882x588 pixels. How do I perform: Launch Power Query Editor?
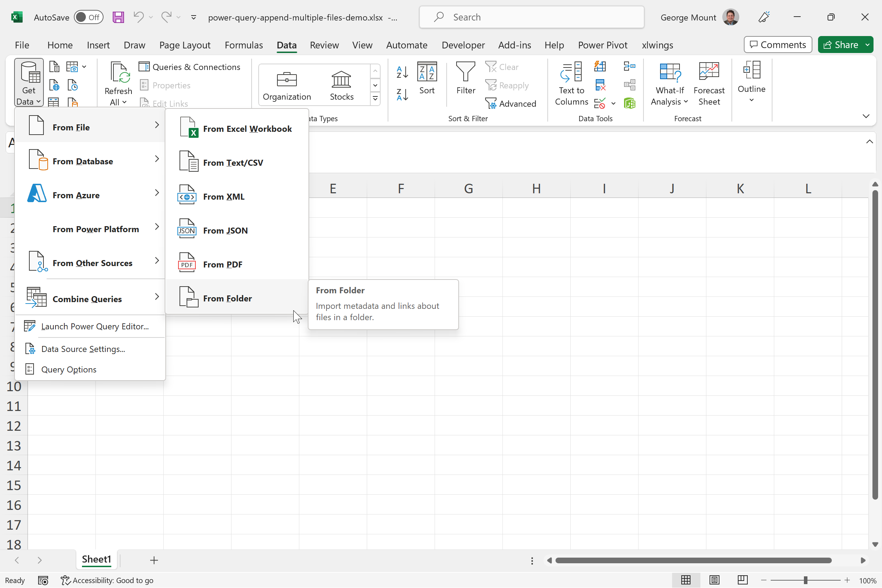click(94, 326)
